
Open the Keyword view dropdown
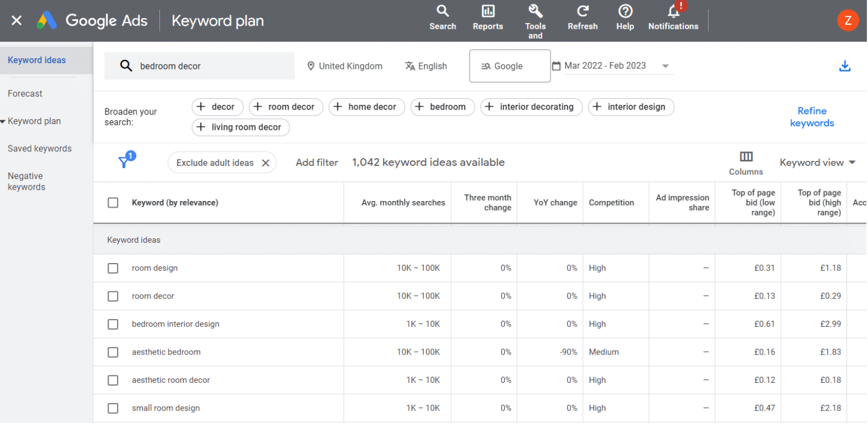818,163
